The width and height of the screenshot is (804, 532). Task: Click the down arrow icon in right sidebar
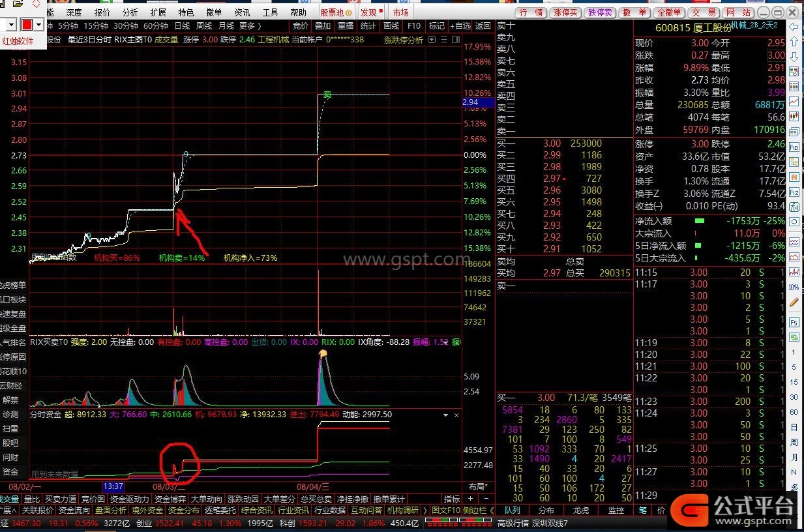click(794, 57)
